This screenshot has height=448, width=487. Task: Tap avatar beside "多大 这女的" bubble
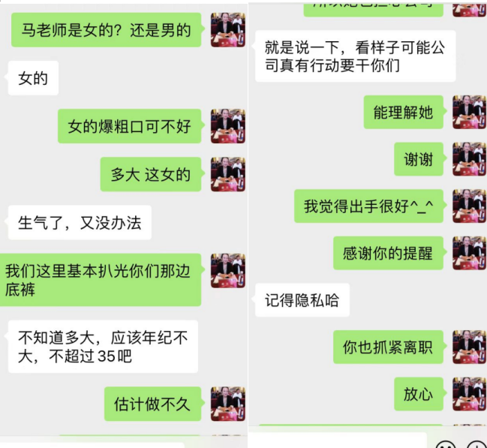(228, 174)
